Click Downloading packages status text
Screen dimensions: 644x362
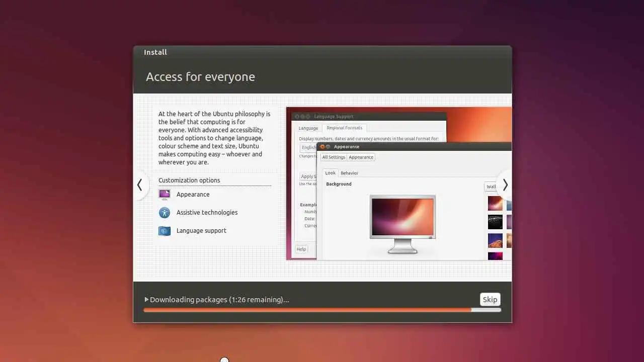[219, 300]
